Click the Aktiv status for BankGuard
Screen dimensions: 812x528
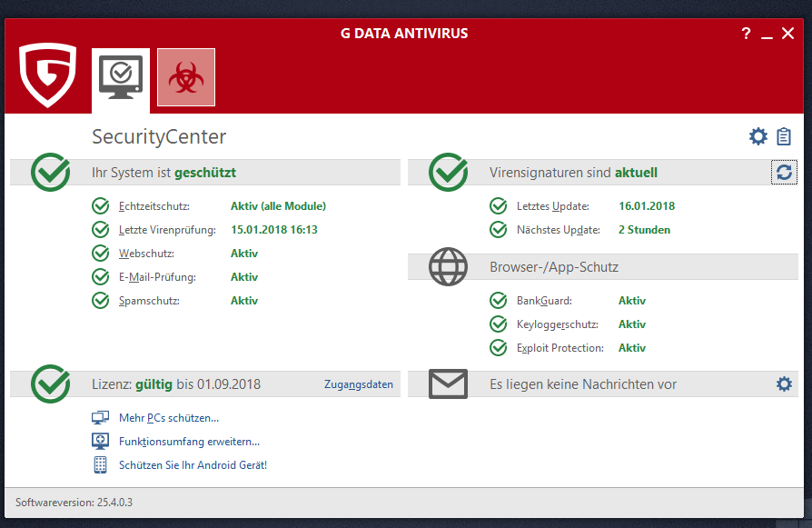632,301
